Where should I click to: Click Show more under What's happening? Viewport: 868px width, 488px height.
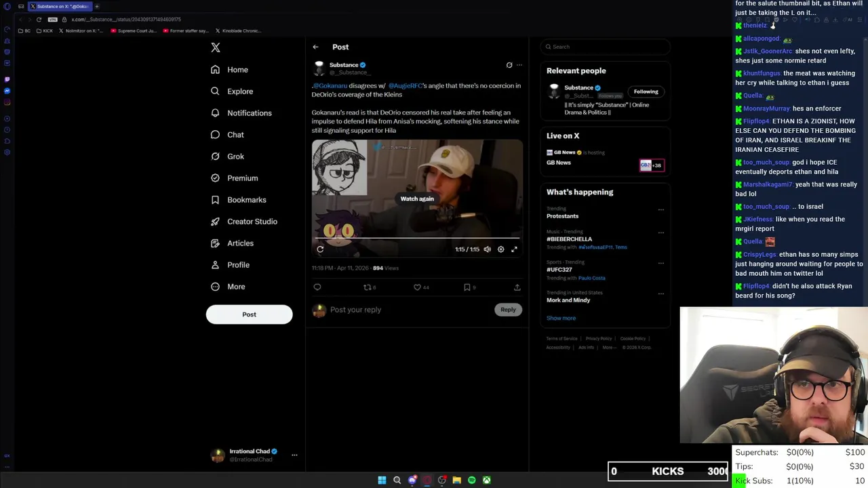561,318
